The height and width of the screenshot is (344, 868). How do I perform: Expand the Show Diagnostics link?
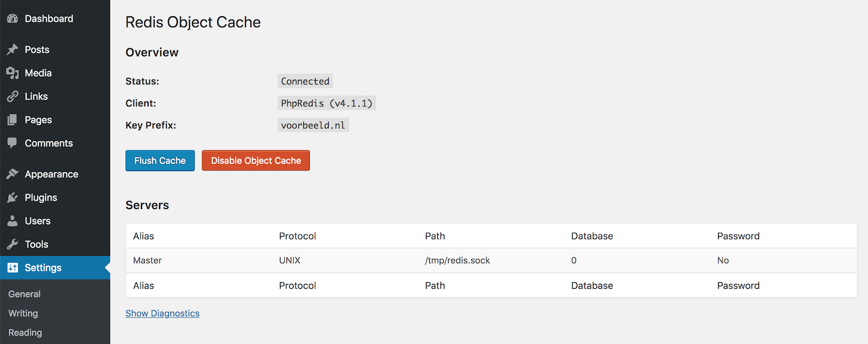[x=162, y=314]
